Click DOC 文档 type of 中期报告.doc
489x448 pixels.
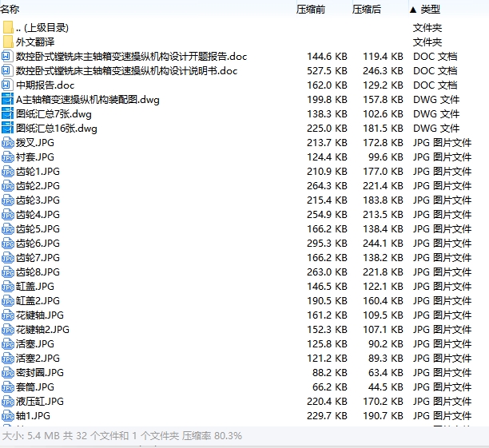[435, 85]
